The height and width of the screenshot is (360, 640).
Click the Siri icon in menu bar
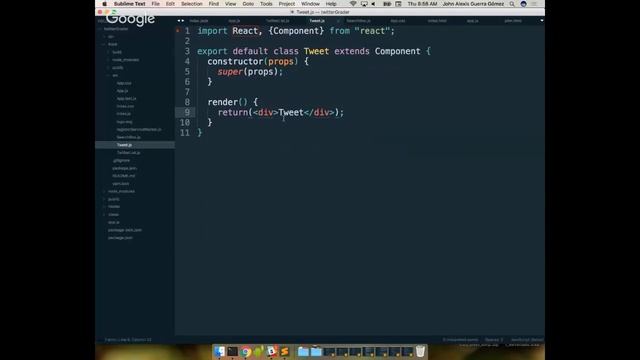click(523, 4)
